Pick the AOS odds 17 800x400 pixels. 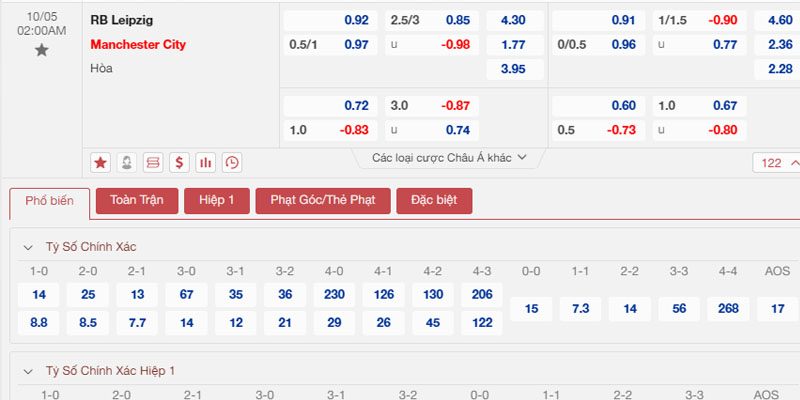point(778,309)
